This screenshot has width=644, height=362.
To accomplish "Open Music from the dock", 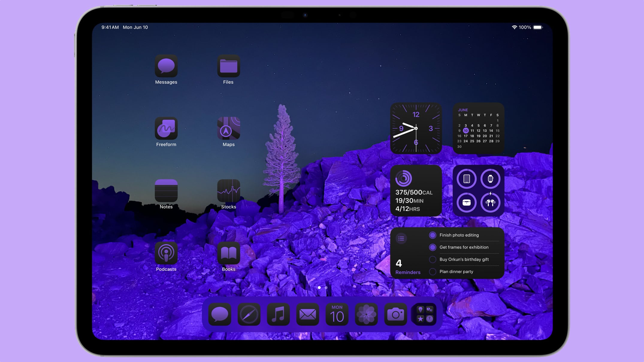I will pos(278,314).
